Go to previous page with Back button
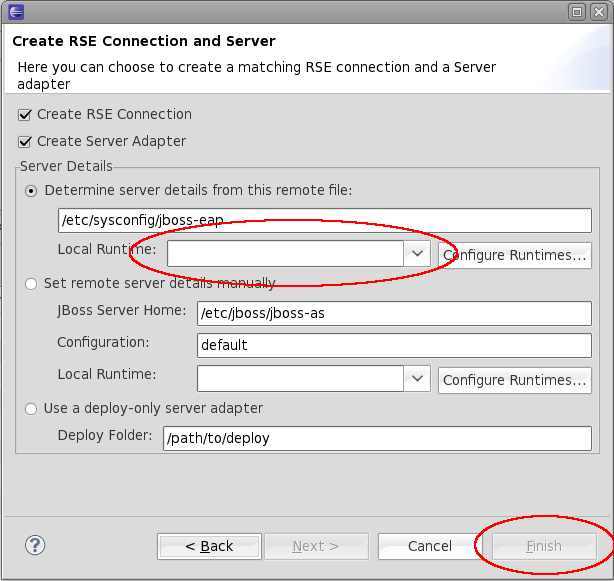 click(209, 546)
